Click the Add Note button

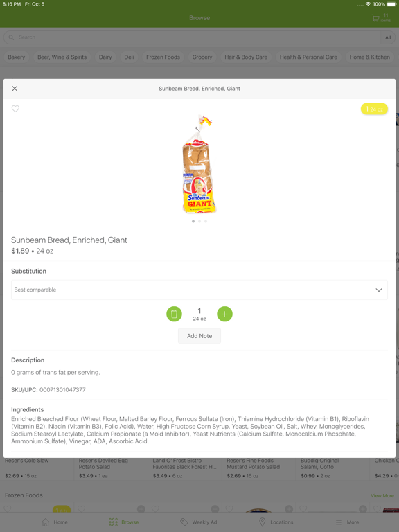tap(199, 336)
